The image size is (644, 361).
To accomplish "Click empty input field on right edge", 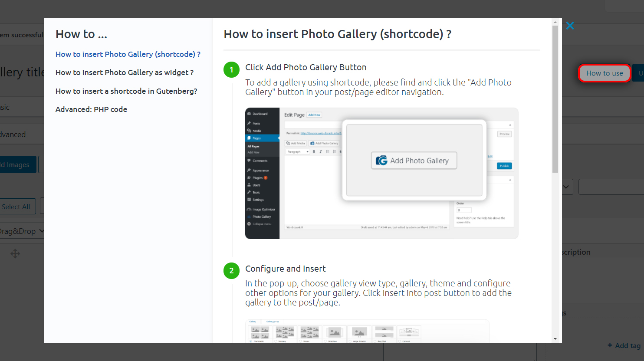I will coord(611,187).
